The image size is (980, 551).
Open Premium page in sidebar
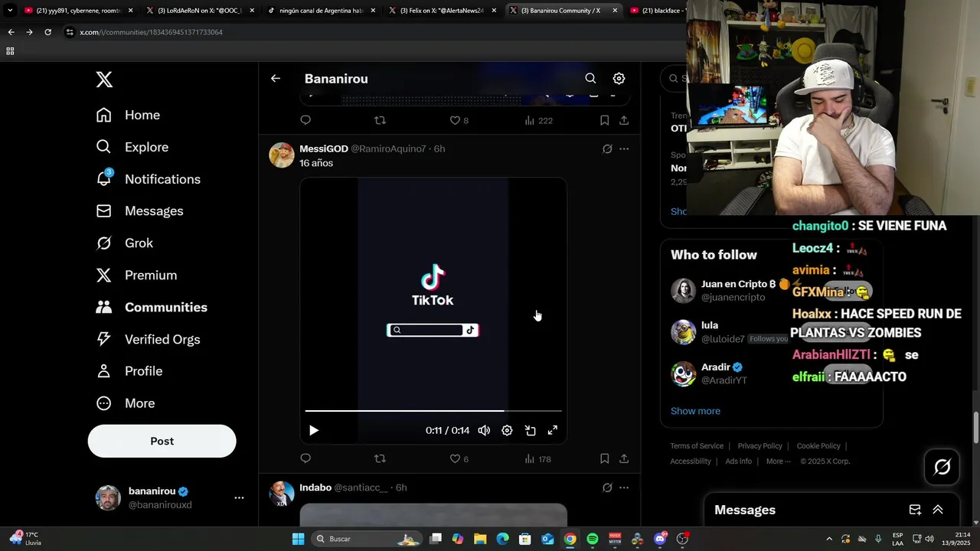tap(136, 275)
